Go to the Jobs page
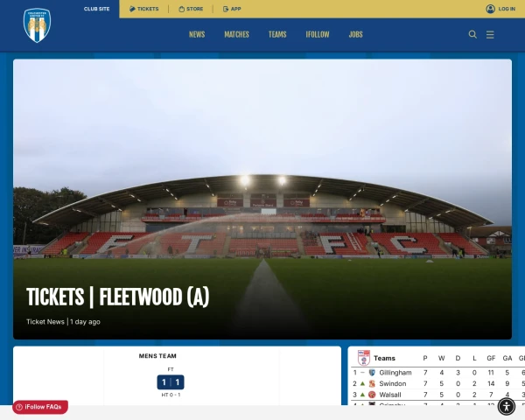This screenshot has height=420, width=525. pos(355,34)
